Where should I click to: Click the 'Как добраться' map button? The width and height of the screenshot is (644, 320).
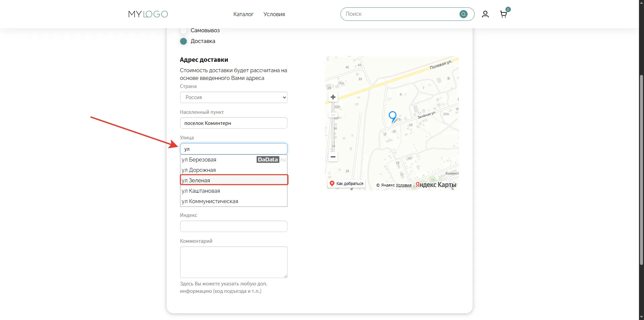click(x=346, y=184)
